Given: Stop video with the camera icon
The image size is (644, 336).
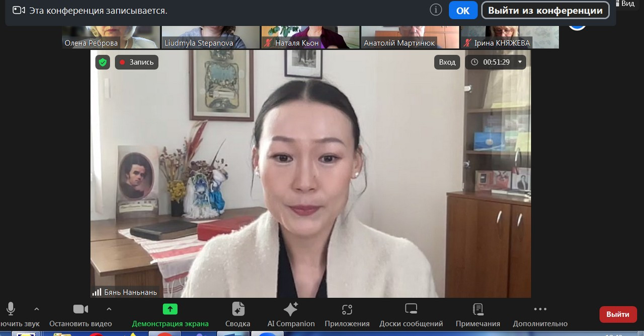Looking at the screenshot, I should pos(80,309).
